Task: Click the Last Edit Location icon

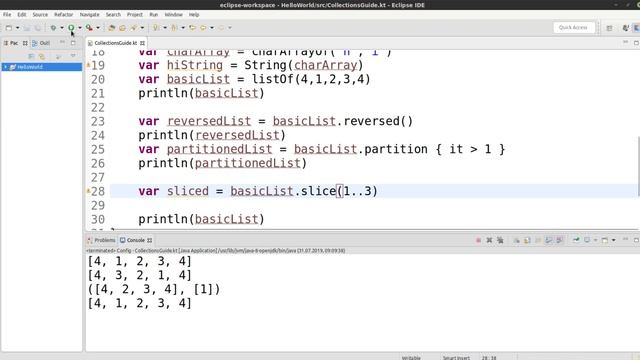Action: point(192,28)
